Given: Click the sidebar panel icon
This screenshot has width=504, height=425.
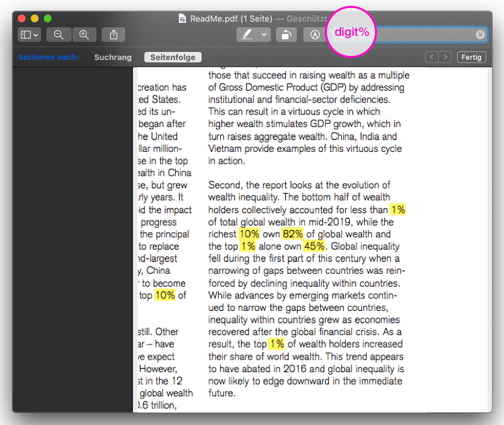Looking at the screenshot, I should [x=25, y=35].
